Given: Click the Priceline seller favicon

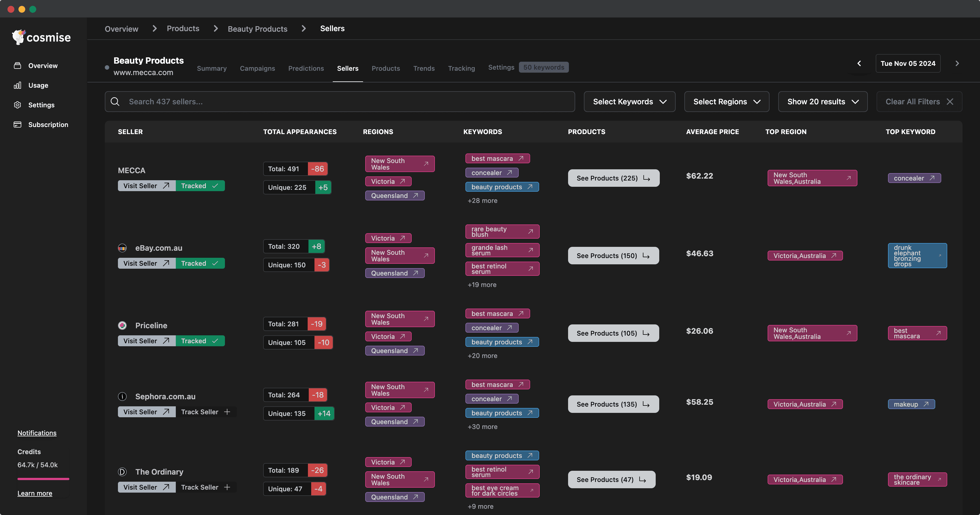Looking at the screenshot, I should (122, 325).
